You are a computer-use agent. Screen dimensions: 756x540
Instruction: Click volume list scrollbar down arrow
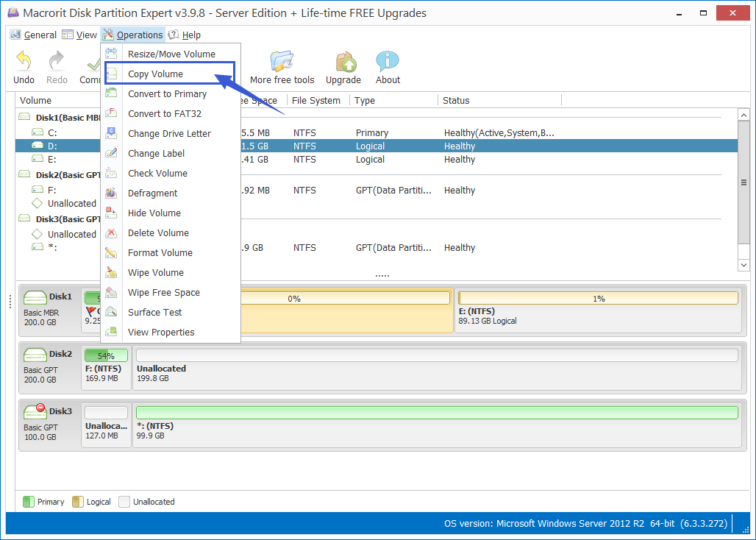click(743, 265)
